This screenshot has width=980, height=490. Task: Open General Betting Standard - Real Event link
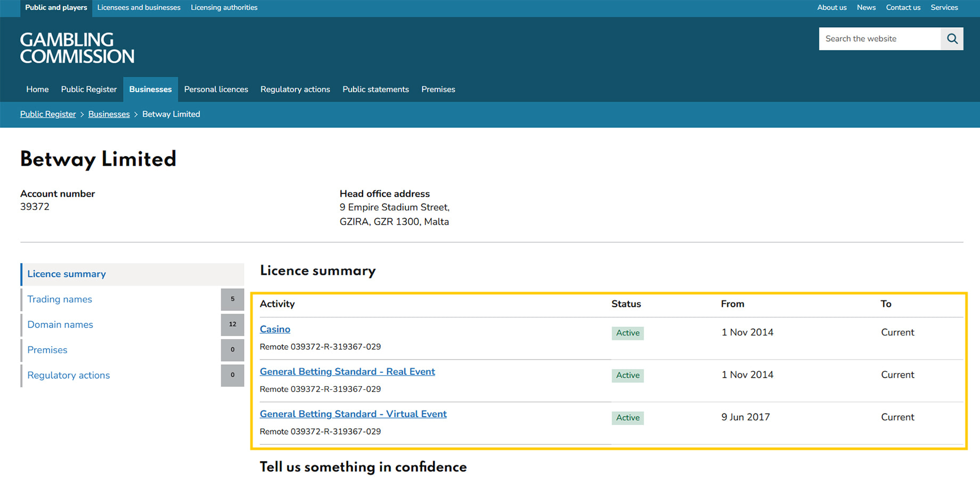(347, 372)
